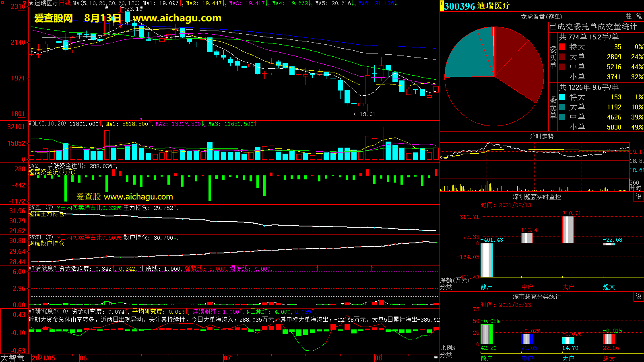
Task: Select the 日线 period label
Action: click(65, 3)
